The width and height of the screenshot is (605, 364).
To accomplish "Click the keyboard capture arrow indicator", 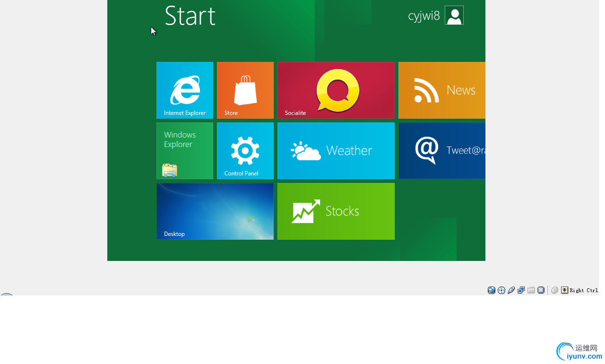I will click(565, 290).
